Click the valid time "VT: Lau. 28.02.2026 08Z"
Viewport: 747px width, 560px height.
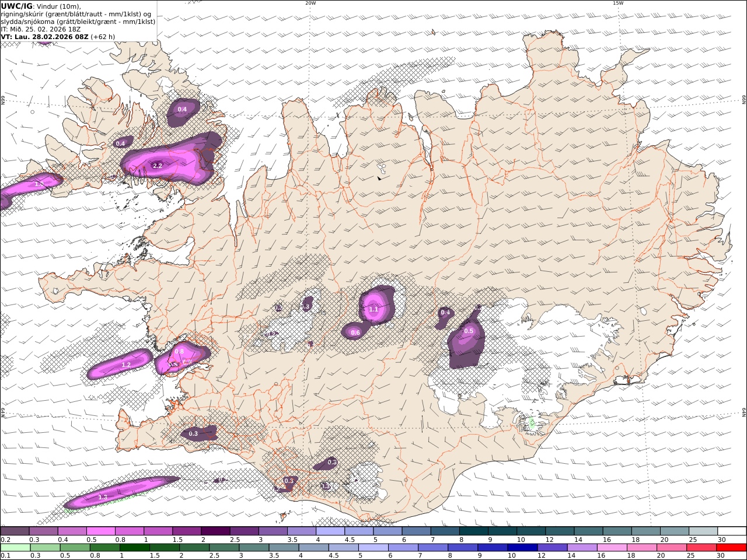point(45,37)
